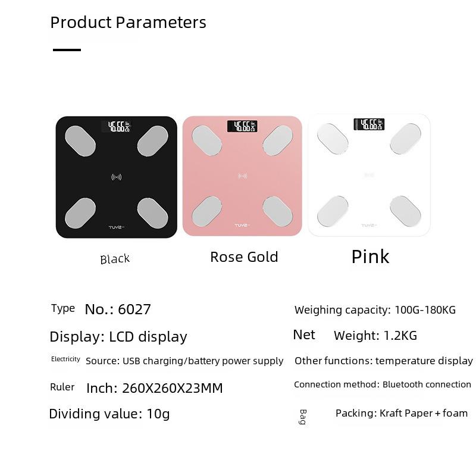Click top-left electrode pad on black scale
The height and width of the screenshot is (466, 476).
(x=80, y=141)
